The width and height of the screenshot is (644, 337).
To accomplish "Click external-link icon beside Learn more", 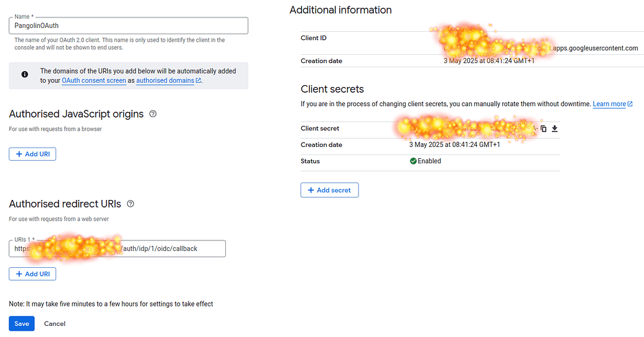I will click(x=630, y=104).
